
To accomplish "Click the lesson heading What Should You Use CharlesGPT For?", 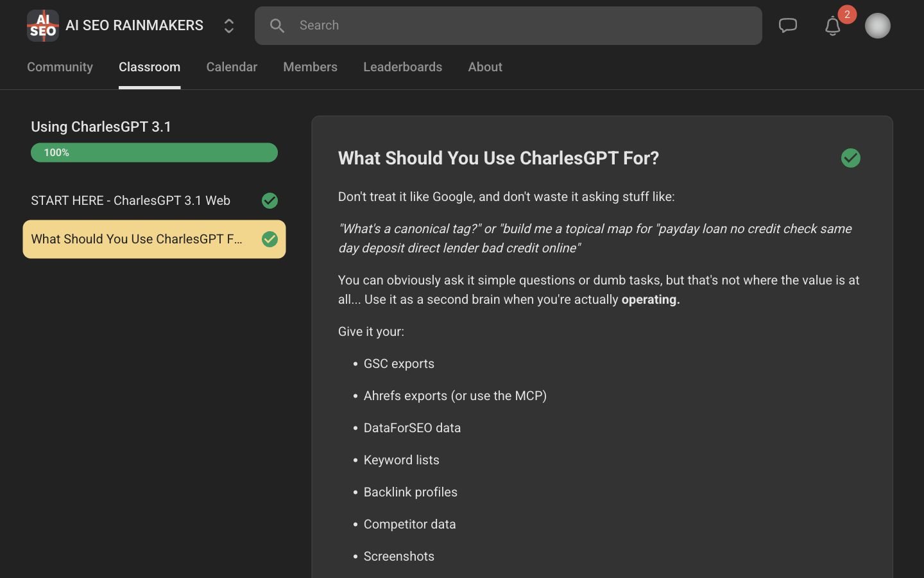I will pos(499,158).
